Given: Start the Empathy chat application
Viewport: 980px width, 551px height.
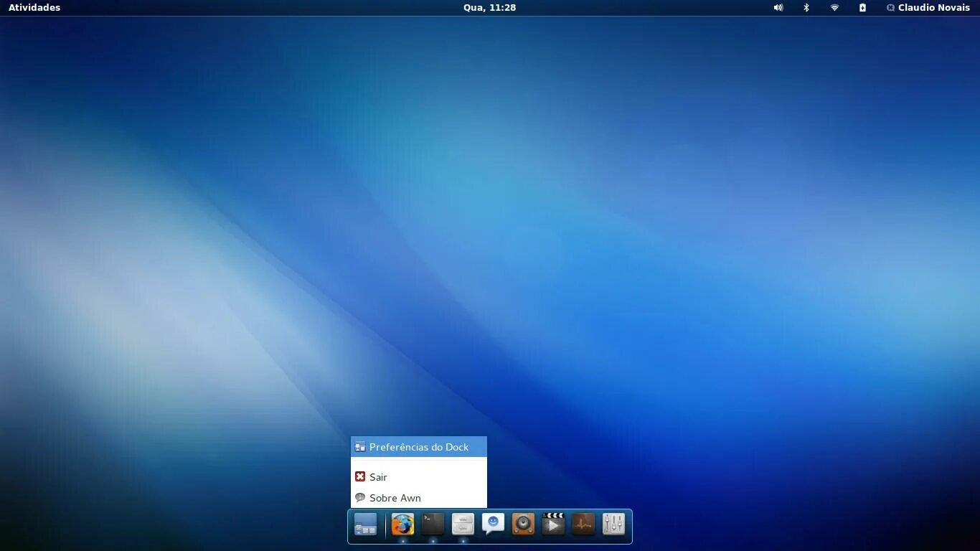Looking at the screenshot, I should (492, 525).
